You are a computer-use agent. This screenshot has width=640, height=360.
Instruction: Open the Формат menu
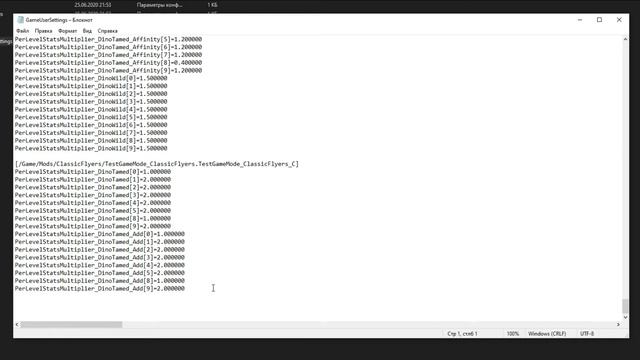click(x=67, y=31)
